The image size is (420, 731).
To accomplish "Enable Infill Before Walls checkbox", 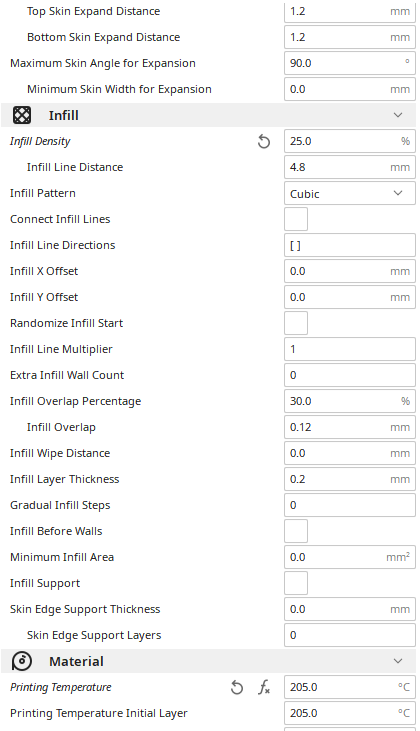I will (x=296, y=531).
